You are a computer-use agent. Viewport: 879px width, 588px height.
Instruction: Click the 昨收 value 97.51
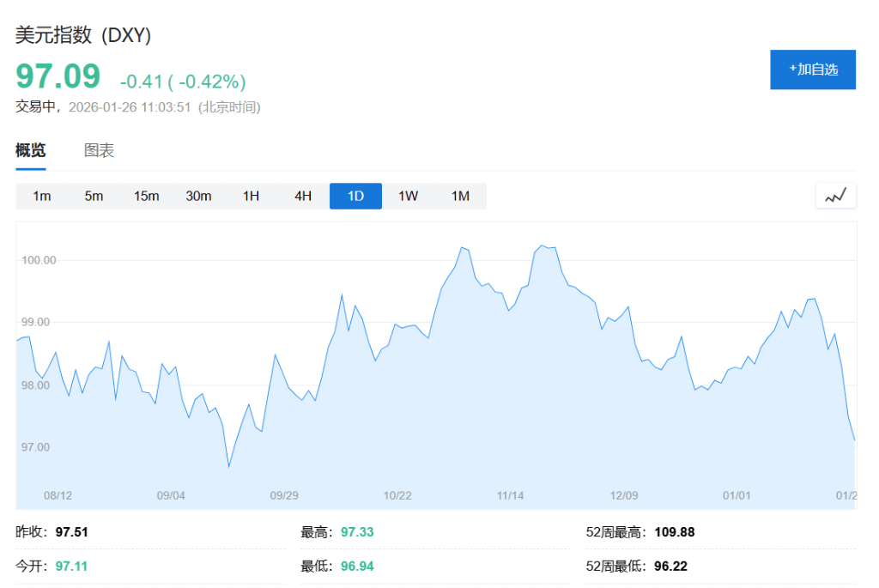[72, 532]
